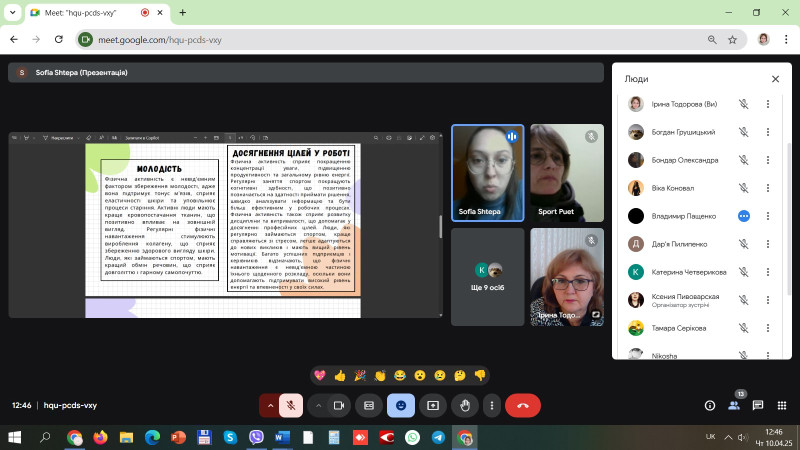Toggle the camera on or off
The image size is (800, 450).
click(x=339, y=405)
